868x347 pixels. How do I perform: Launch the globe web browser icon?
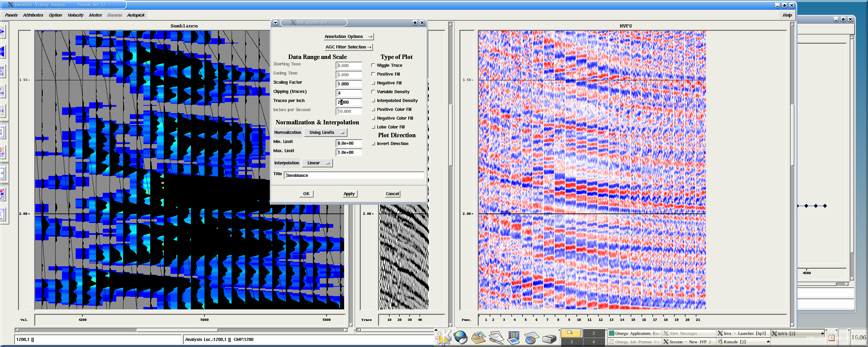coord(460,338)
